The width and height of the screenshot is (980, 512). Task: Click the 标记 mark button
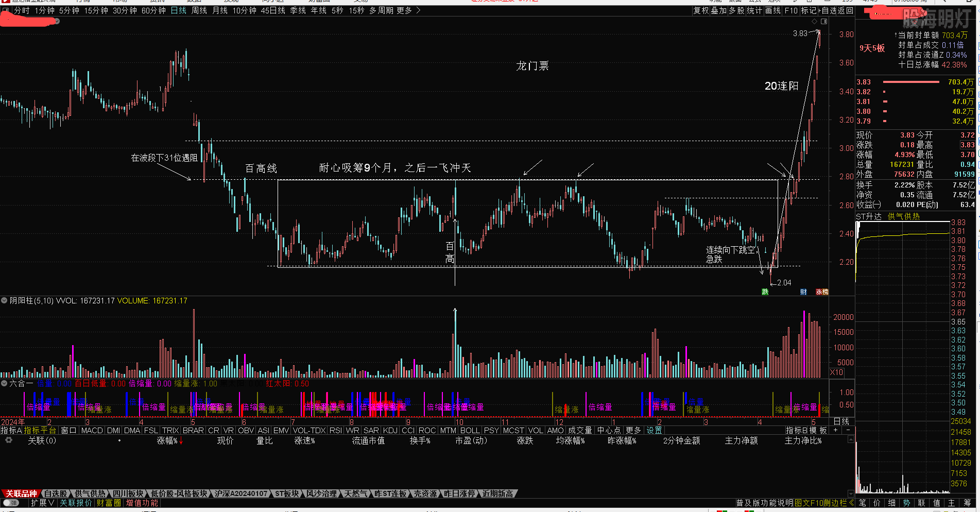(809, 10)
